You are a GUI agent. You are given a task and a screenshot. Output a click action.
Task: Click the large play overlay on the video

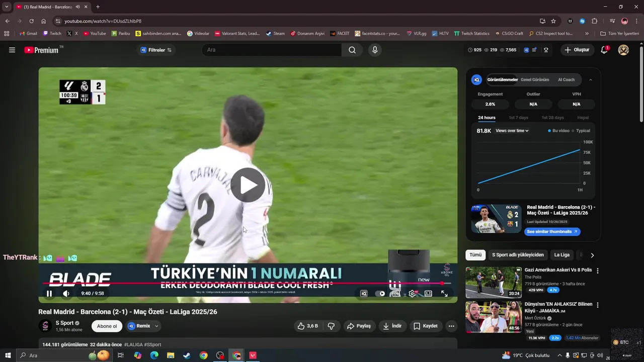click(x=248, y=185)
